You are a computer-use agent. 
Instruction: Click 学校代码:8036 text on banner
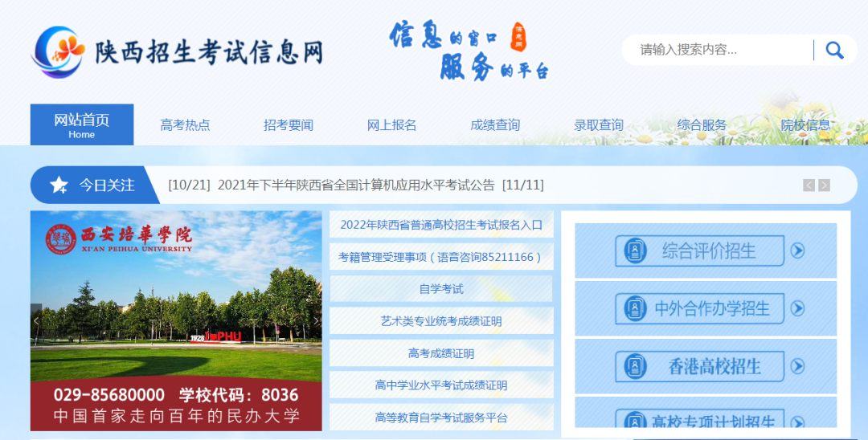tap(239, 395)
